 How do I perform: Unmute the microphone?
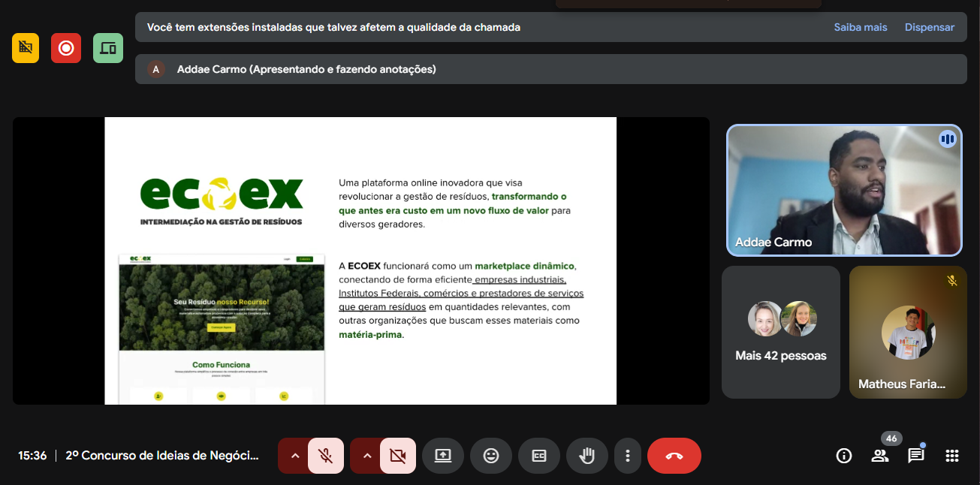326,456
